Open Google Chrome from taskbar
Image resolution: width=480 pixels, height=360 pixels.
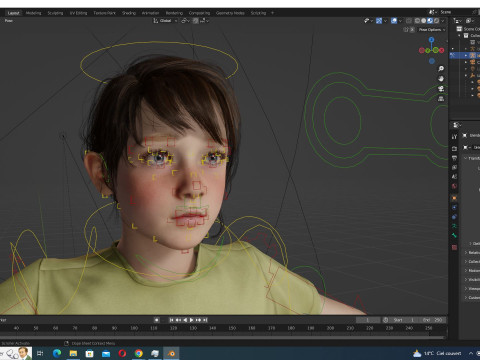coord(139,353)
